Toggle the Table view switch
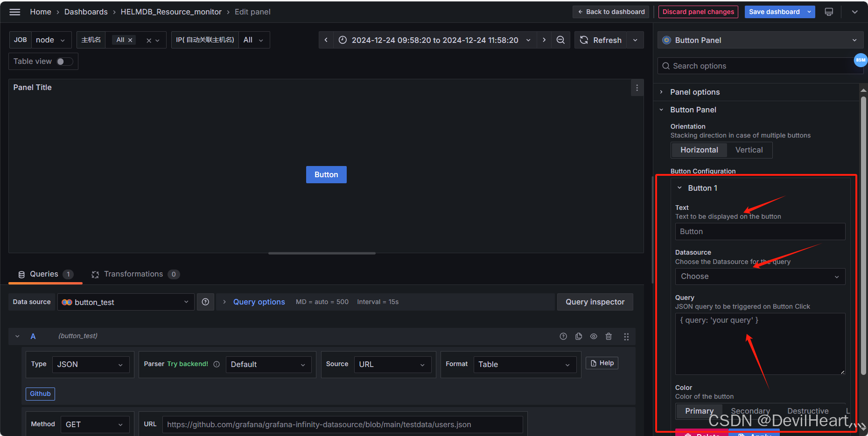This screenshot has height=436, width=868. tap(65, 62)
